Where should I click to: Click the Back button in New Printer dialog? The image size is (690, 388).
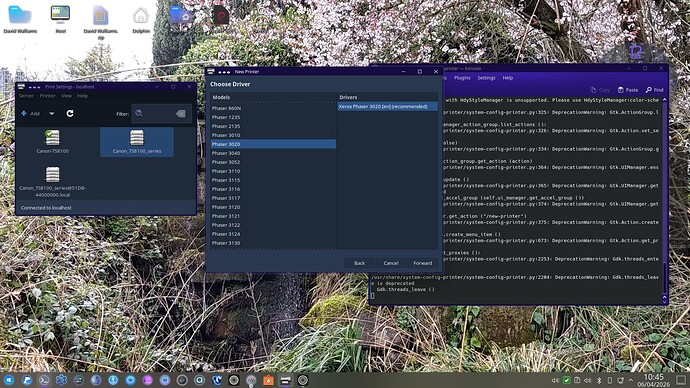360,263
